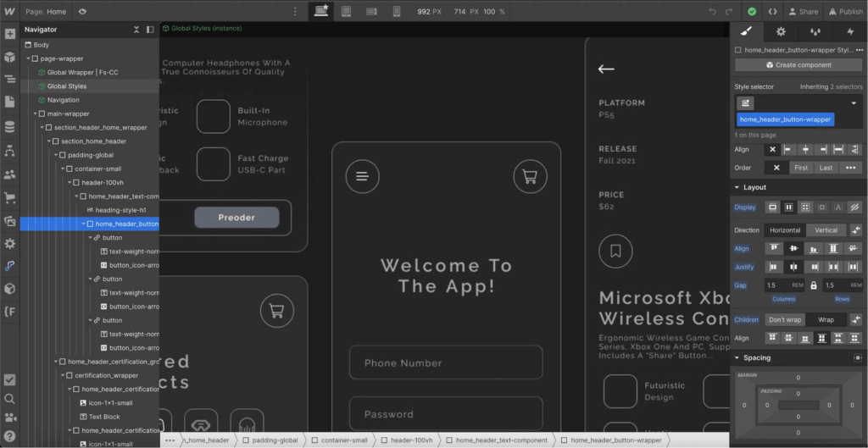The height and width of the screenshot is (448, 868).
Task: Open the Interactions lightning tab
Action: (850, 31)
